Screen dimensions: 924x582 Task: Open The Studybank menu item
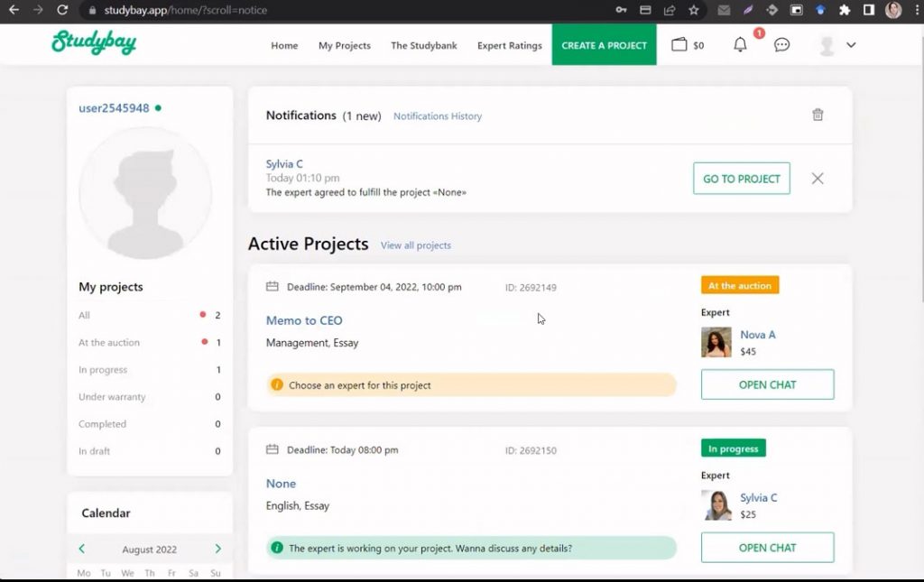click(423, 45)
